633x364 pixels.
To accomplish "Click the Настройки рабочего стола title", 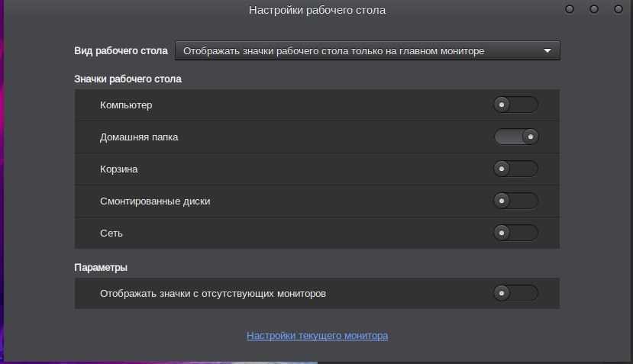I will pos(318,10).
